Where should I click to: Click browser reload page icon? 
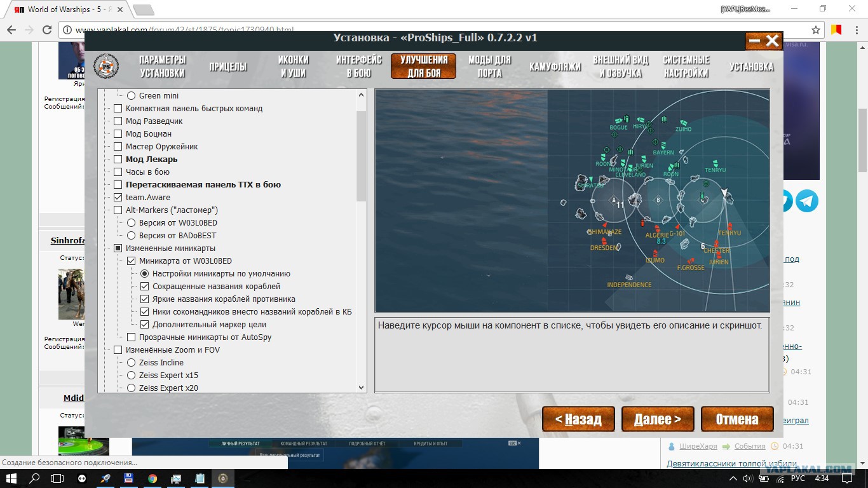pos(47,30)
